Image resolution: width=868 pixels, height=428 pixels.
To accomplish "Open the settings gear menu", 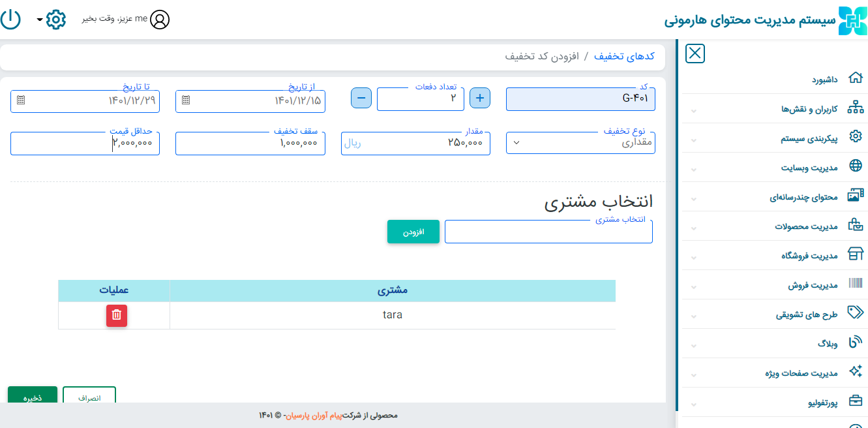I will pyautogui.click(x=56, y=20).
